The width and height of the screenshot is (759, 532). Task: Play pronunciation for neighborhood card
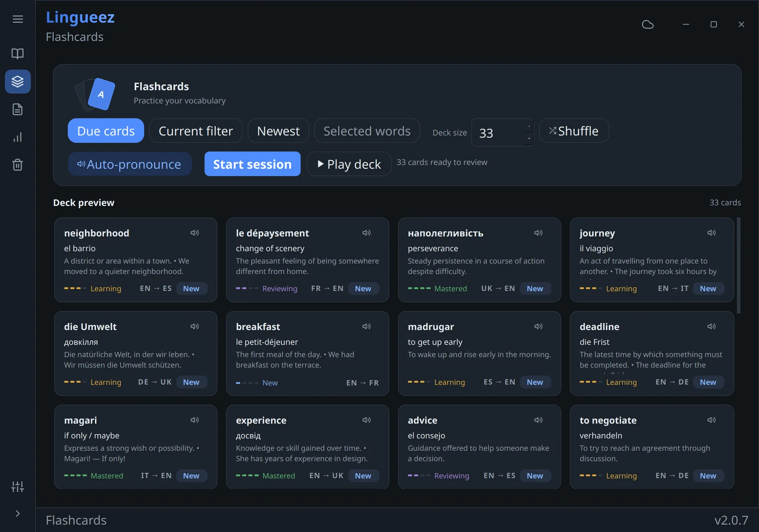tap(194, 233)
